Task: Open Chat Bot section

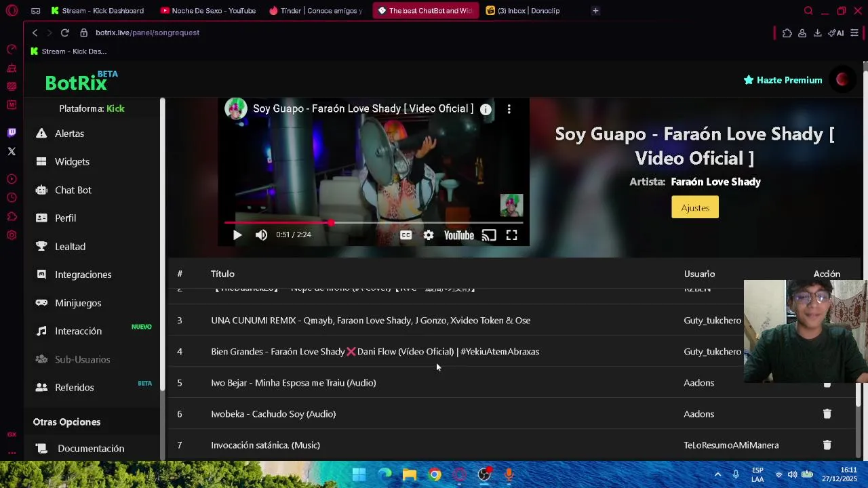Action: tap(73, 190)
